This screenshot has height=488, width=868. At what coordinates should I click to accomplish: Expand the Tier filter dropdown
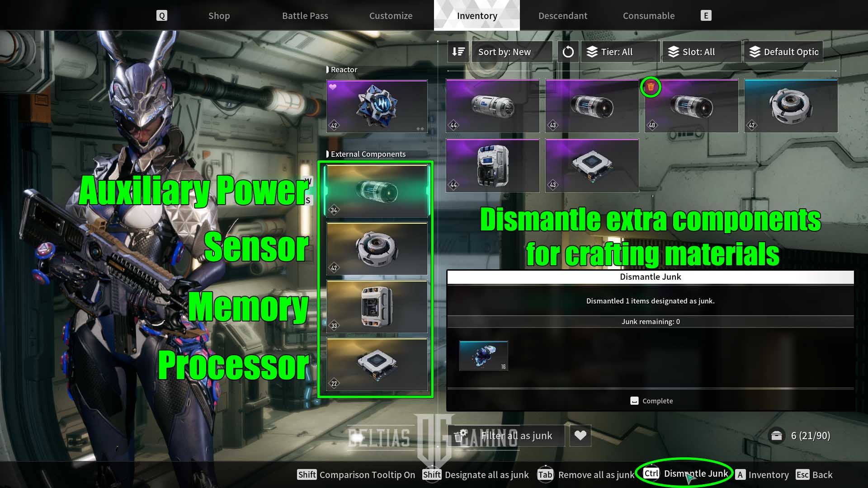(617, 52)
